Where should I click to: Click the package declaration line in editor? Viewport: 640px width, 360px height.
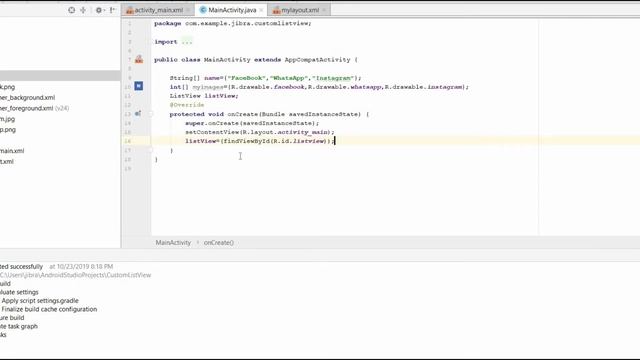[x=233, y=23]
